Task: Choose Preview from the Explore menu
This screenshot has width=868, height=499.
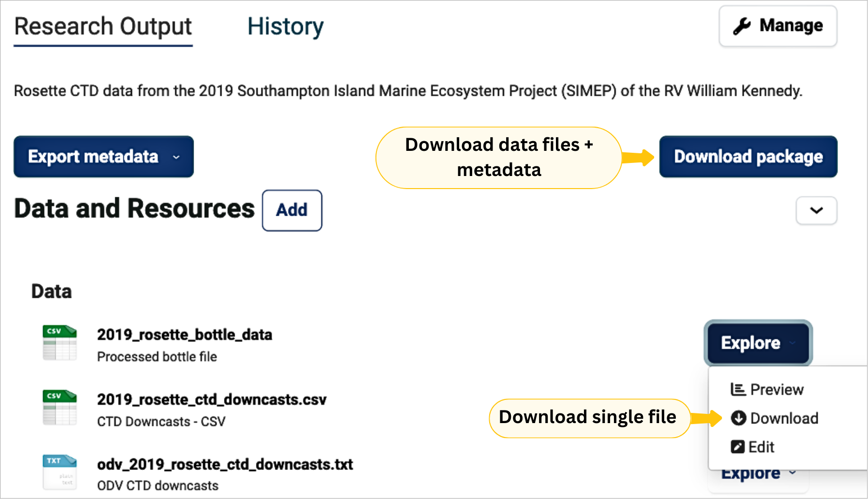Action: pos(777,389)
